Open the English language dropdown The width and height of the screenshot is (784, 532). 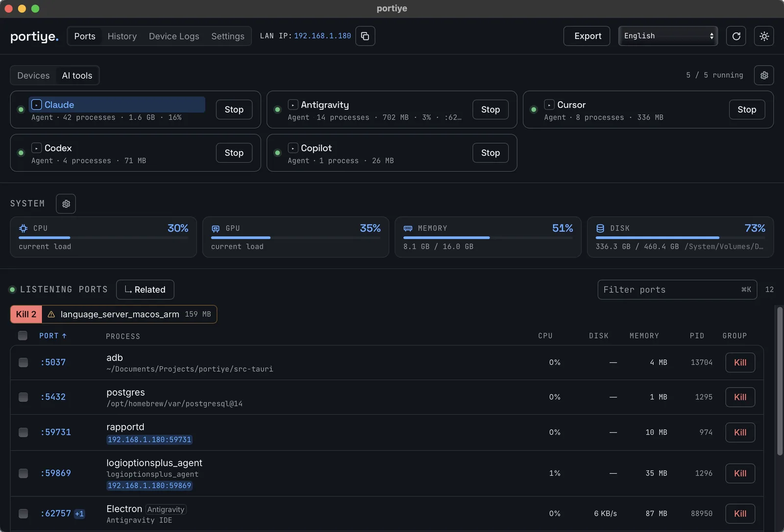coord(668,36)
